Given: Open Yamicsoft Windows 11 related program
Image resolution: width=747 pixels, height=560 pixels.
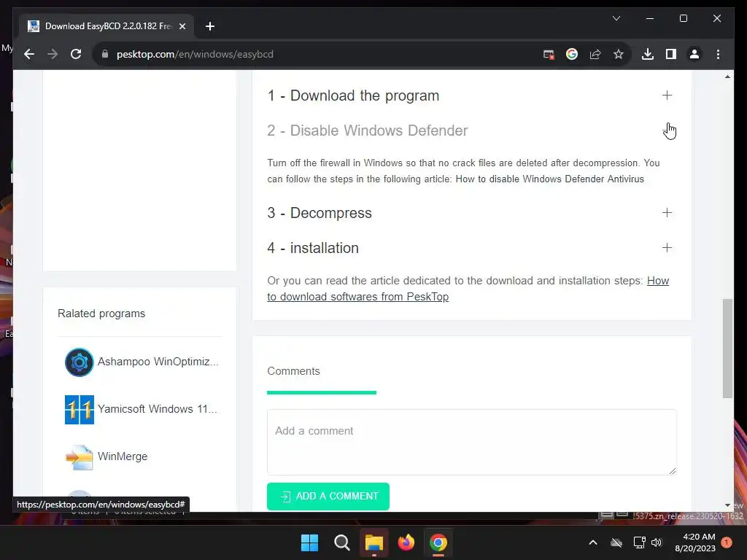Looking at the screenshot, I should (158, 409).
